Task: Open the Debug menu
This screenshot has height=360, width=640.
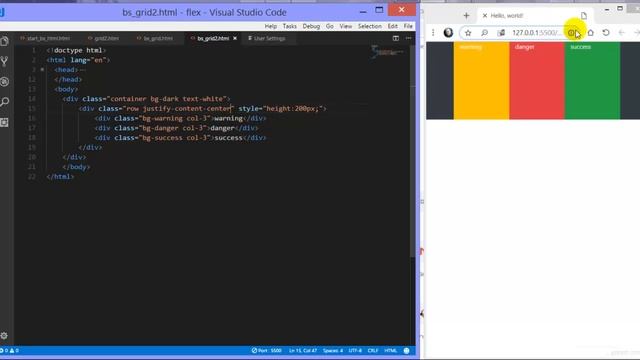Action: click(311, 26)
